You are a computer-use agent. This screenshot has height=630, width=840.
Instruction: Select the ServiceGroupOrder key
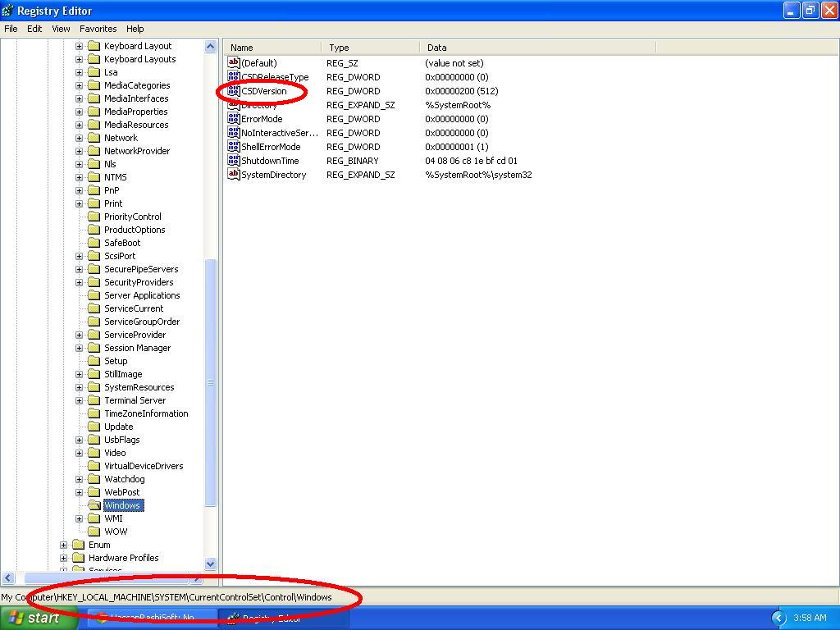point(142,322)
